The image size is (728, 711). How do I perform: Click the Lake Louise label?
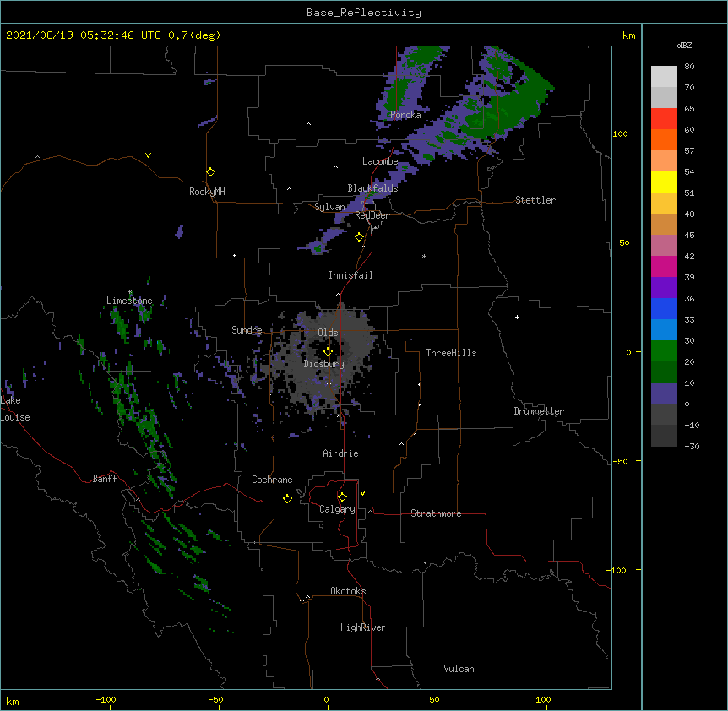point(15,409)
